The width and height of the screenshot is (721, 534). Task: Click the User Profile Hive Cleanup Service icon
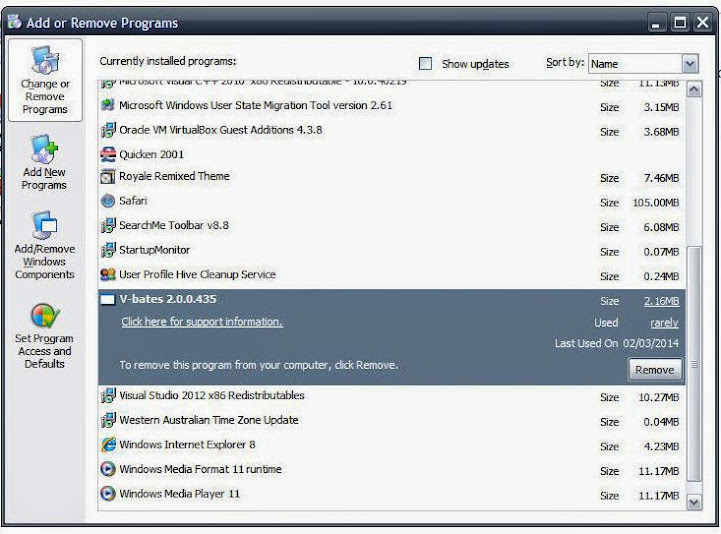[x=108, y=275]
